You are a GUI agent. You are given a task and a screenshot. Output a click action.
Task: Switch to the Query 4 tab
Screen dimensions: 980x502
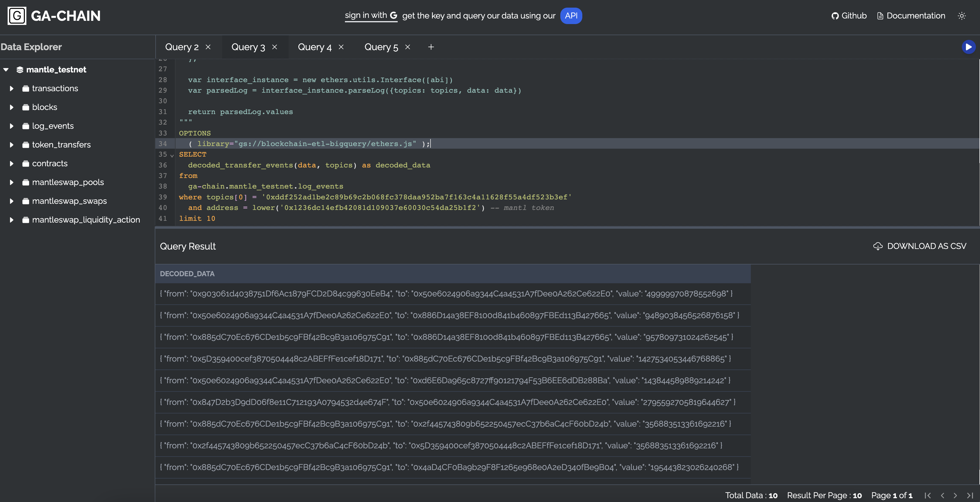coord(315,47)
